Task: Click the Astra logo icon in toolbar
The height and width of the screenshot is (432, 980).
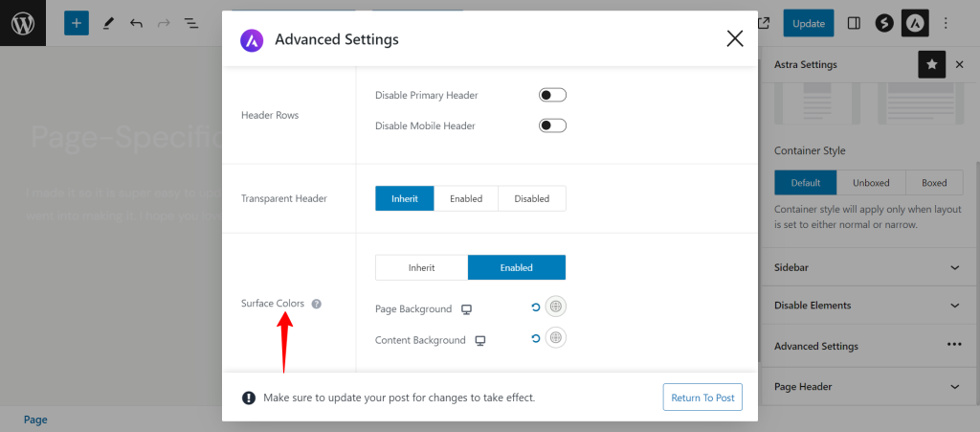Action: tap(914, 23)
